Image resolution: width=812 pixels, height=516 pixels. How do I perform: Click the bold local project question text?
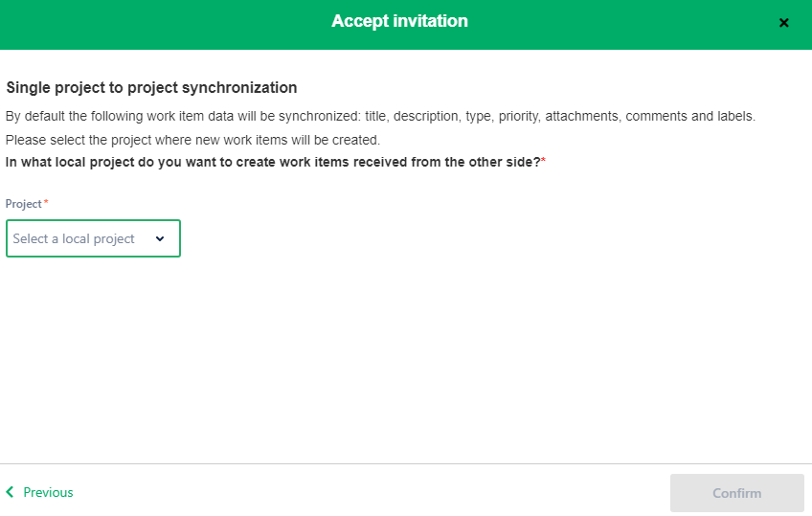273,161
